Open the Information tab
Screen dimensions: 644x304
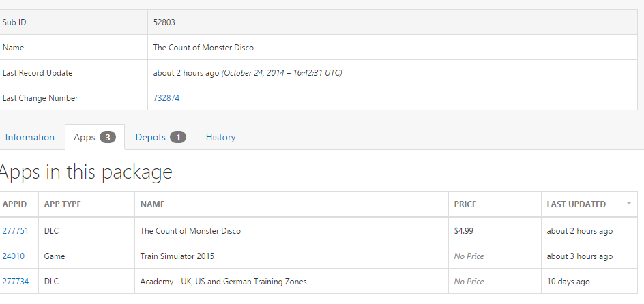point(30,137)
